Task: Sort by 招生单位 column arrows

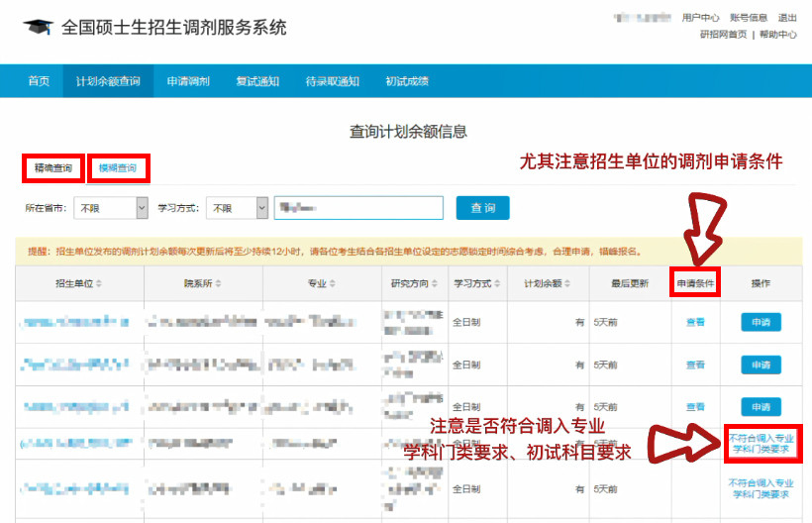Action: tap(99, 283)
